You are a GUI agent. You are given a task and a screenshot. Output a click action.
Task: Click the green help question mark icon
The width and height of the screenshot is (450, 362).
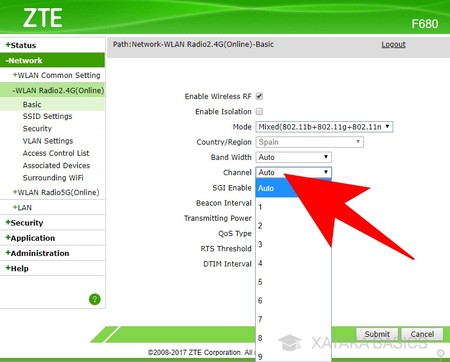[95, 299]
